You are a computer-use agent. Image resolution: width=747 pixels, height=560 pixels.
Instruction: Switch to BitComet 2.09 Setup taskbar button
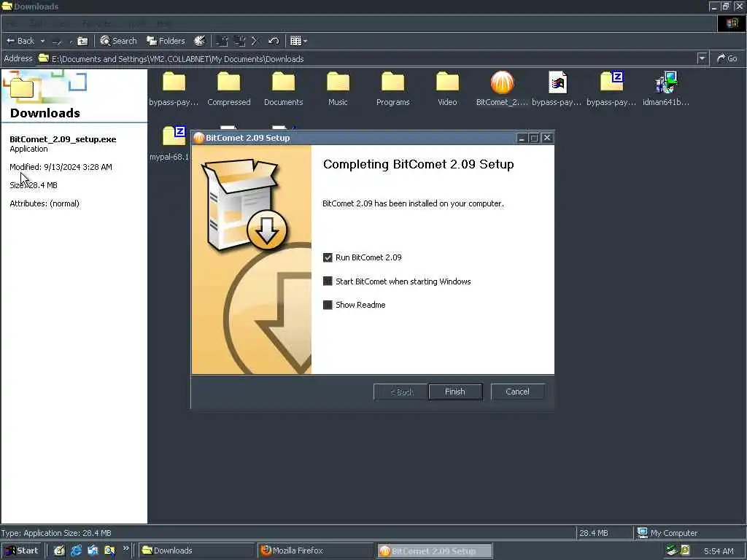[x=435, y=551]
